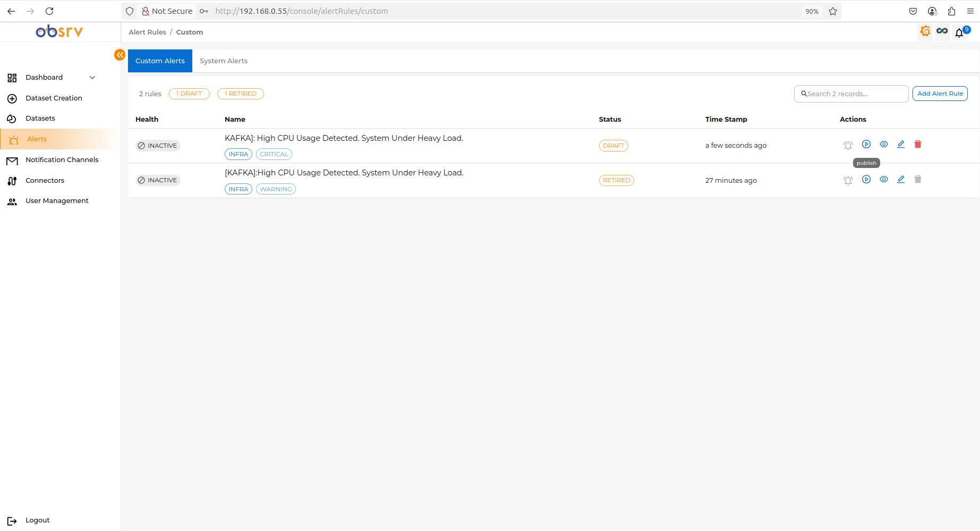
Task: View the DRAFT alert rule details
Action: click(x=884, y=144)
